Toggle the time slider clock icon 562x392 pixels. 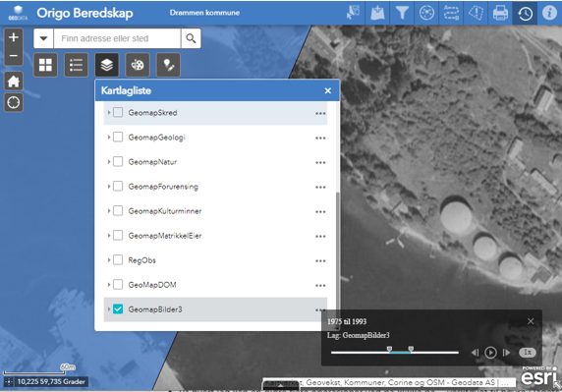525,13
